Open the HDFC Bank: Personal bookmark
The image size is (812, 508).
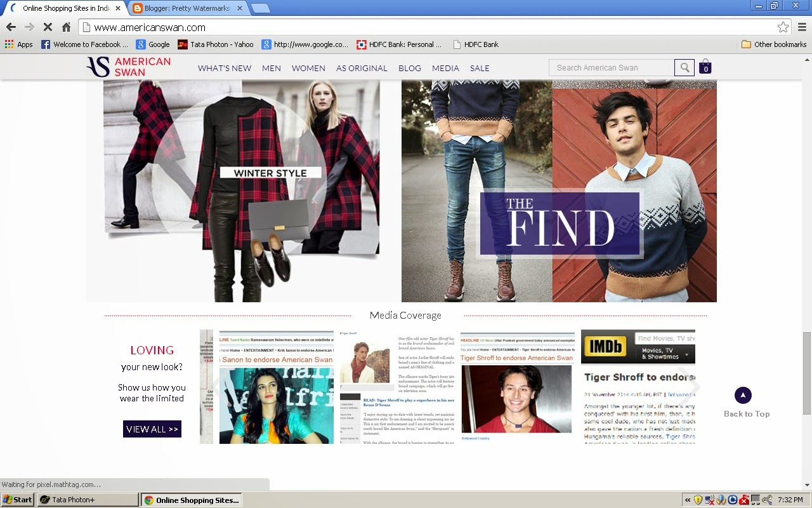coord(399,44)
